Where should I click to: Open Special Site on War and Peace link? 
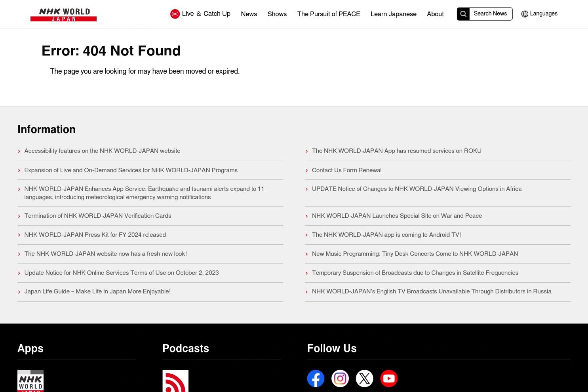[397, 216]
